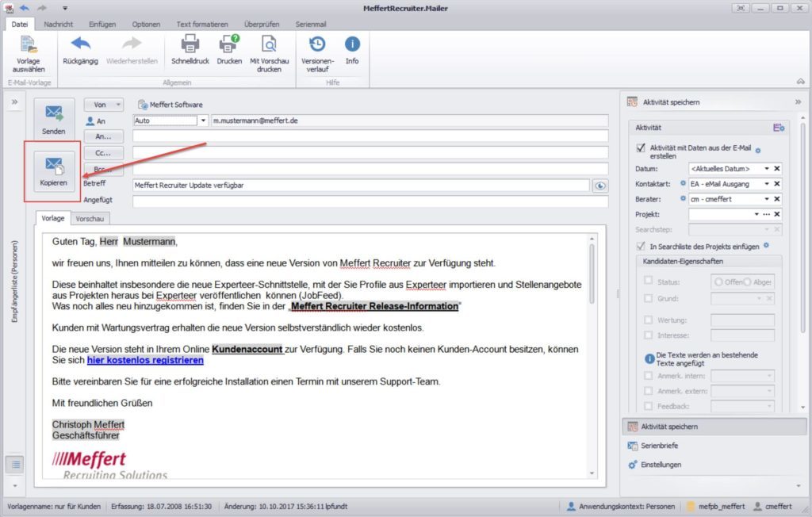This screenshot has width=812, height=517.
Task: Open the Berater dropdown
Action: 767,199
